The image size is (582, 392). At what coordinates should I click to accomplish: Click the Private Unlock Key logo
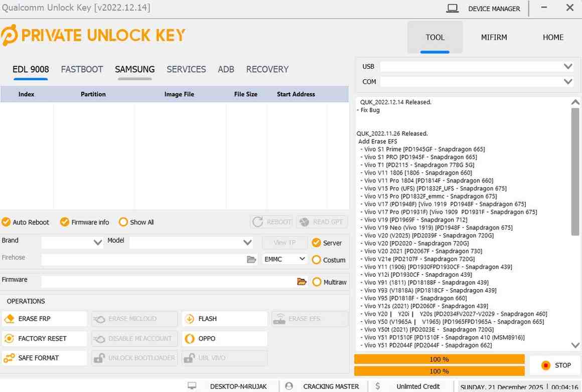pos(93,35)
